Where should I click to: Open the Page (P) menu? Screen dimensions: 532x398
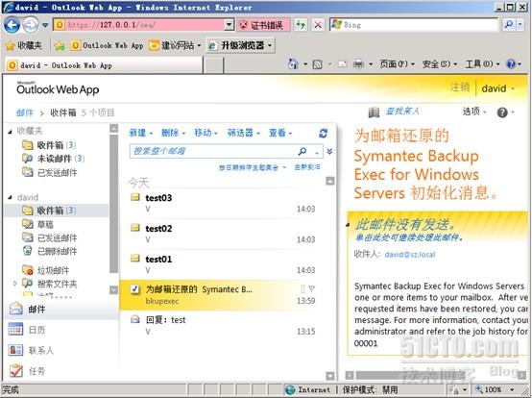click(x=397, y=63)
